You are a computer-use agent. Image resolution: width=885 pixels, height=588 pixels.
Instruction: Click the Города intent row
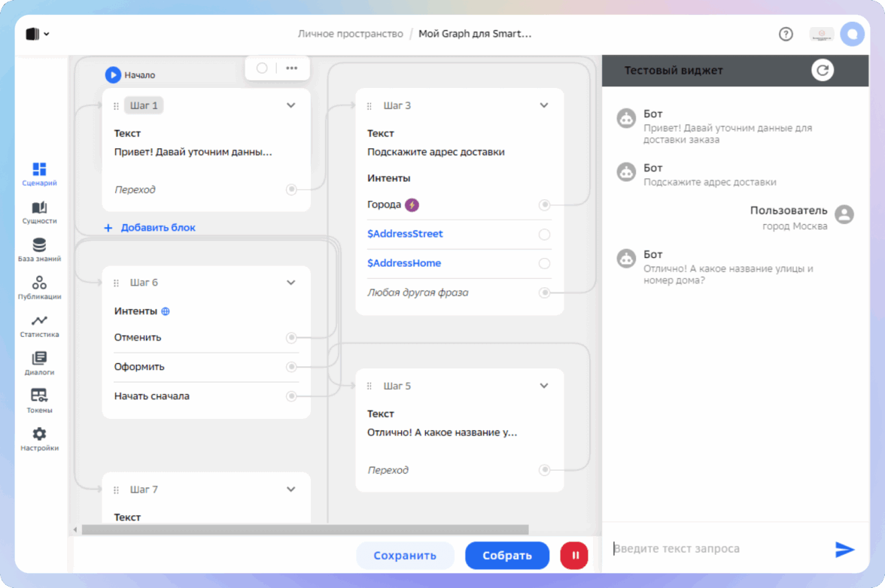click(459, 205)
